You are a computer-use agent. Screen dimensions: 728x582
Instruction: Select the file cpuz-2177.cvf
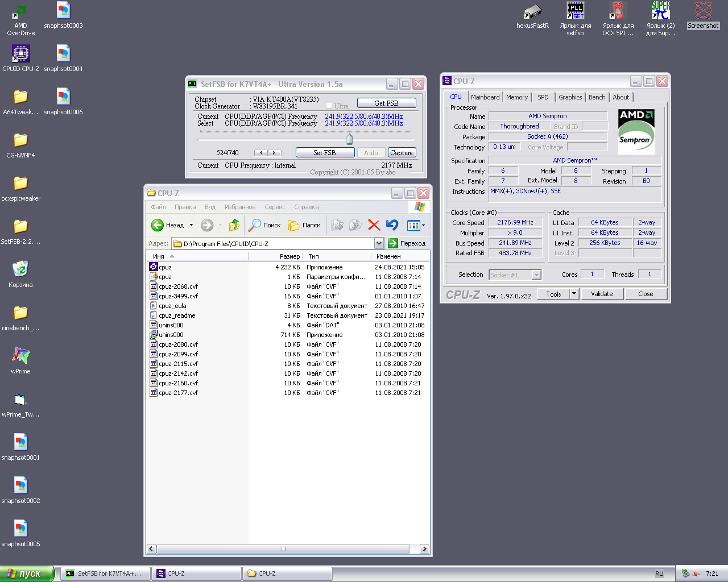coord(178,393)
